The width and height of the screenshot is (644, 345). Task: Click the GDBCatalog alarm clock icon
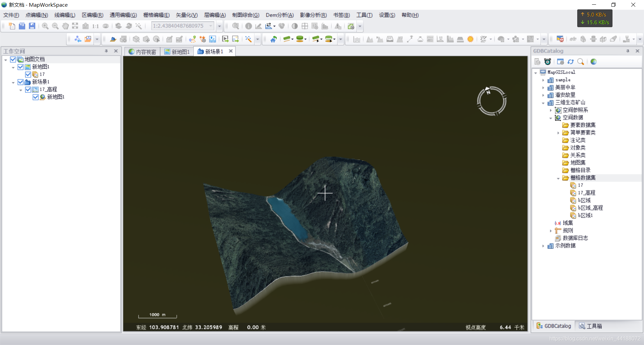click(x=548, y=62)
